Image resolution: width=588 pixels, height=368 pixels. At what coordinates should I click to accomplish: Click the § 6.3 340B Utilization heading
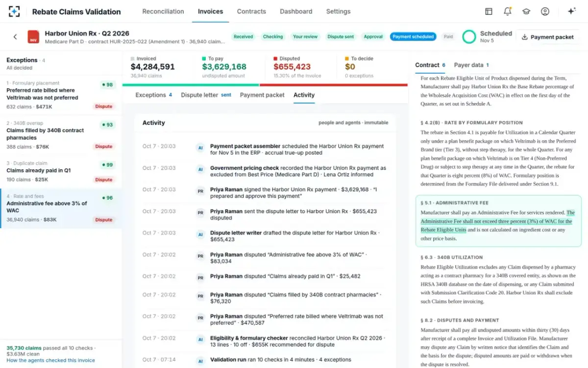point(451,257)
